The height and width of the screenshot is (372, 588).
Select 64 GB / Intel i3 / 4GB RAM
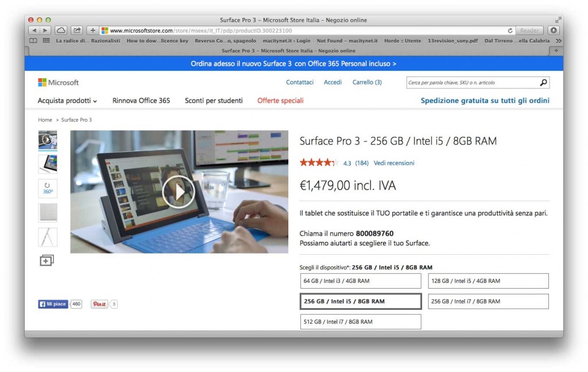pos(361,281)
